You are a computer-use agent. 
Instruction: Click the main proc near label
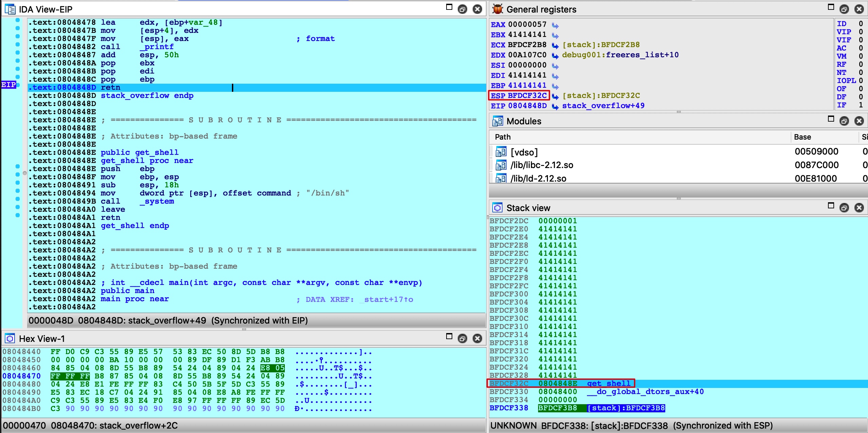[x=135, y=299]
